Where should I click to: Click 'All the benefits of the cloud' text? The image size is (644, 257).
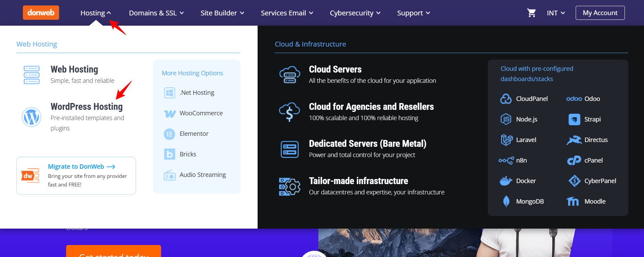(372, 81)
